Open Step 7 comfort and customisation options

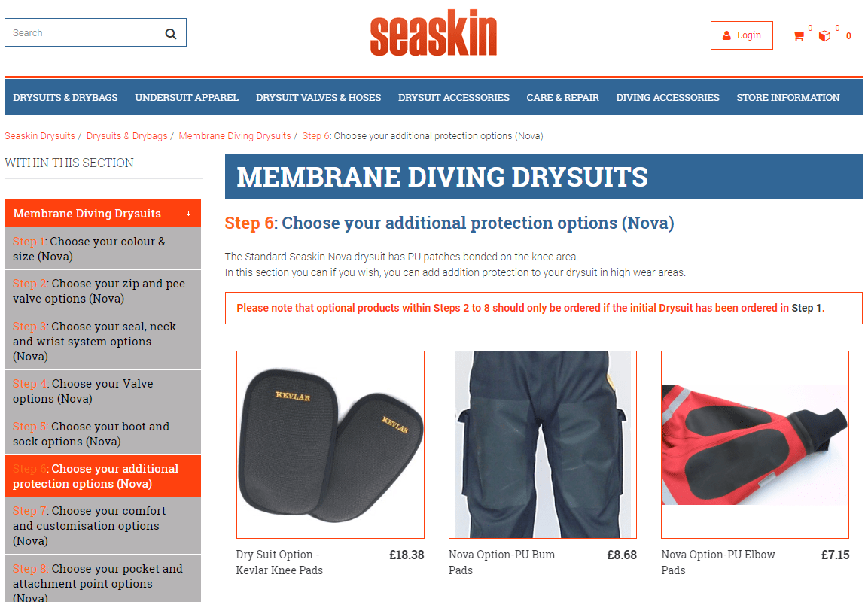[102, 526]
